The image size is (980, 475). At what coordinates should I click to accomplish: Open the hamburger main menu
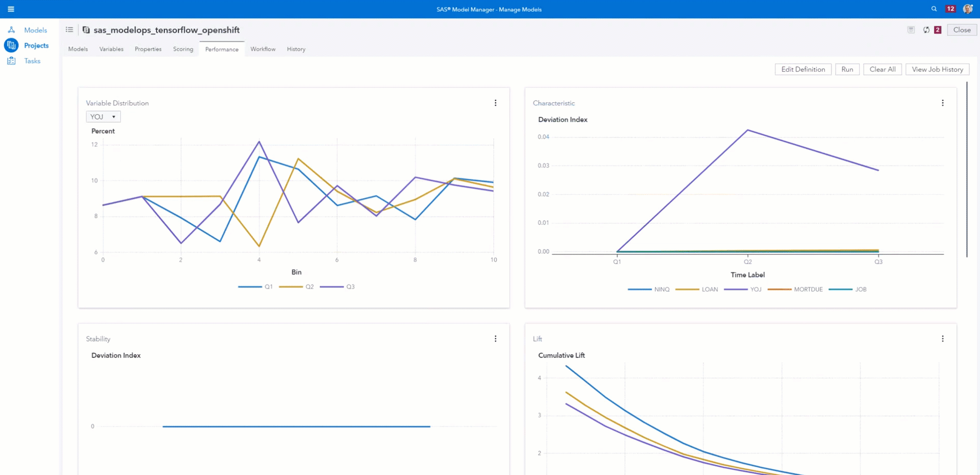pyautogui.click(x=11, y=9)
